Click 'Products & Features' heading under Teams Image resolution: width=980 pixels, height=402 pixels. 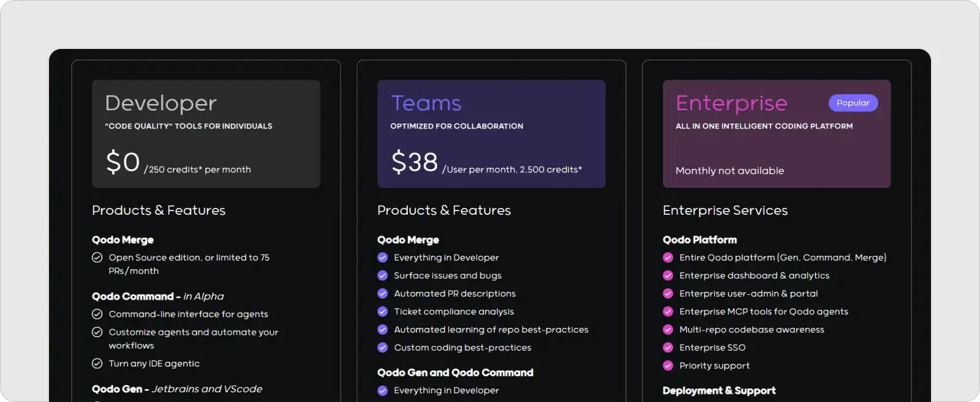coord(444,210)
